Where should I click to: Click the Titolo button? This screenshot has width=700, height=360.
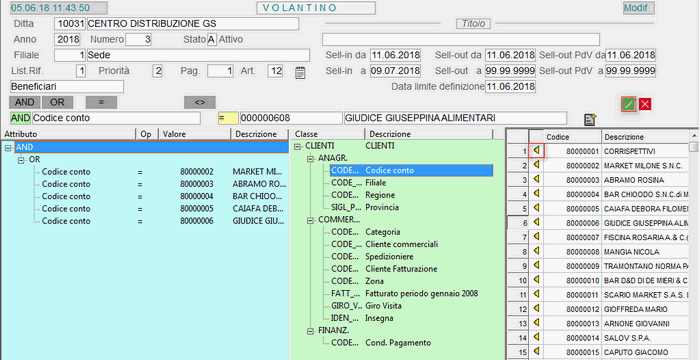coord(473,24)
